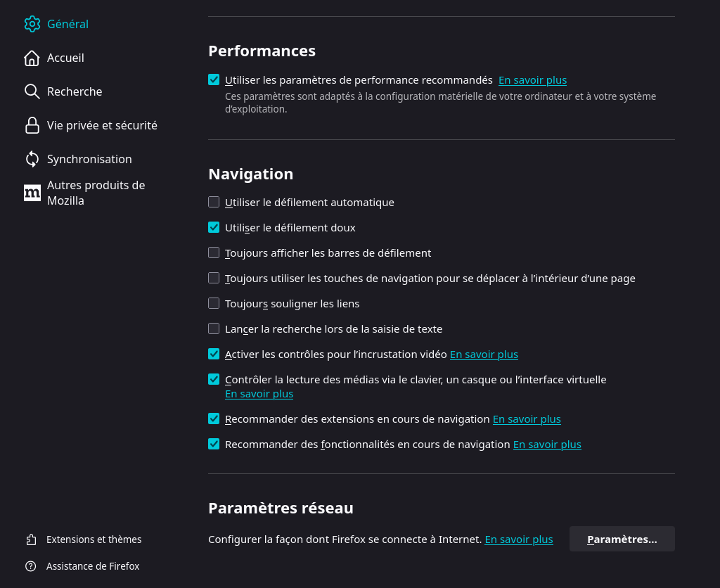Image resolution: width=720 pixels, height=588 pixels.
Task: Click the Assistance de Firefox help icon
Action: click(x=31, y=566)
